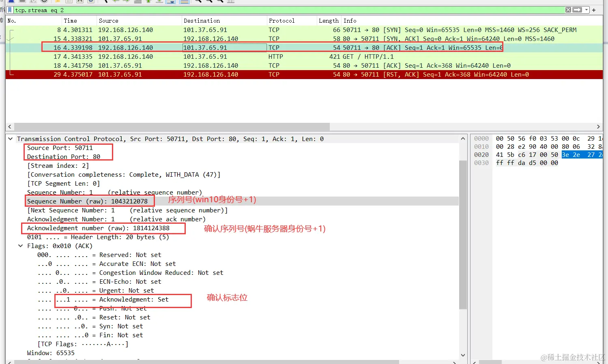The height and width of the screenshot is (364, 608).
Task: Select packet 18 with Ack=368 Win=64240
Action: (304, 66)
